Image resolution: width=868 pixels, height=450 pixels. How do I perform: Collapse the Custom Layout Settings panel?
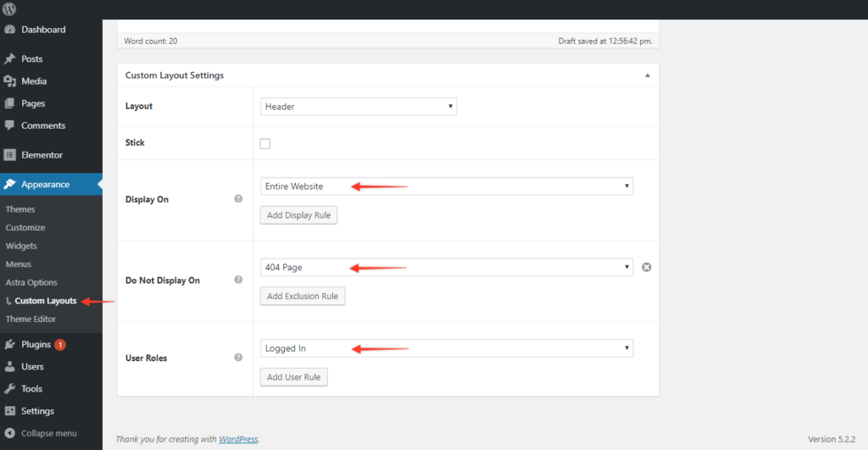647,75
